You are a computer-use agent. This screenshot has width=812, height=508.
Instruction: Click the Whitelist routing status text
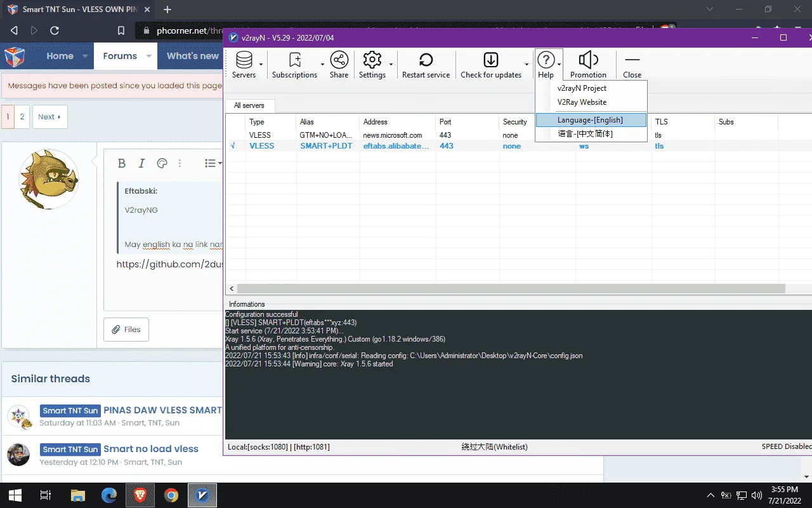coord(494,447)
